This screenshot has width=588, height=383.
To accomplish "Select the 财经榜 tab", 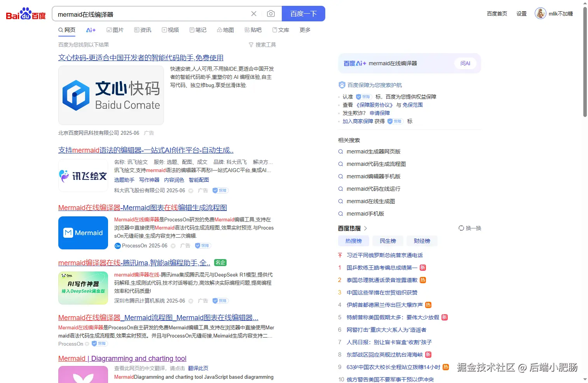I will pyautogui.click(x=422, y=241).
